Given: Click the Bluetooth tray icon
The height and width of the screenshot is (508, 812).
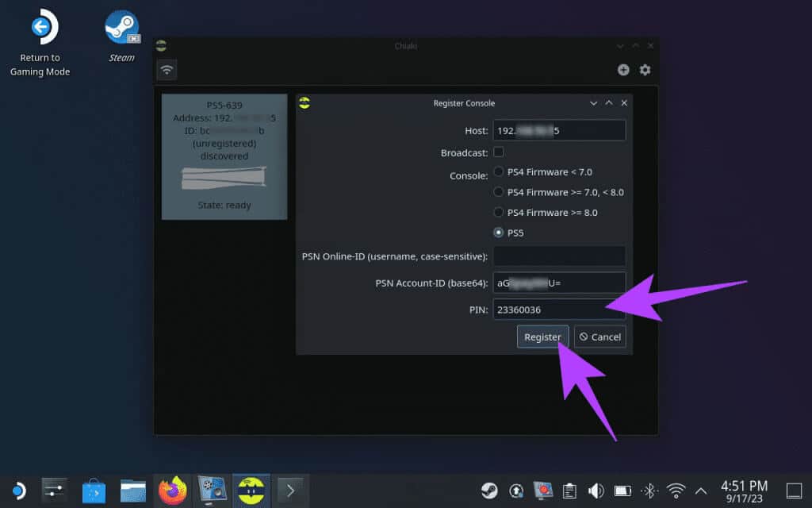Looking at the screenshot, I should 649,491.
